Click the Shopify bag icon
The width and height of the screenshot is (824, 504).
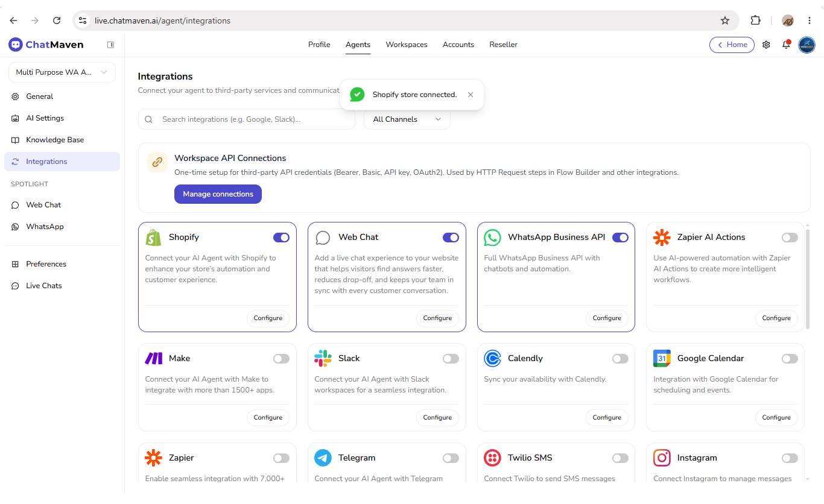pos(153,238)
